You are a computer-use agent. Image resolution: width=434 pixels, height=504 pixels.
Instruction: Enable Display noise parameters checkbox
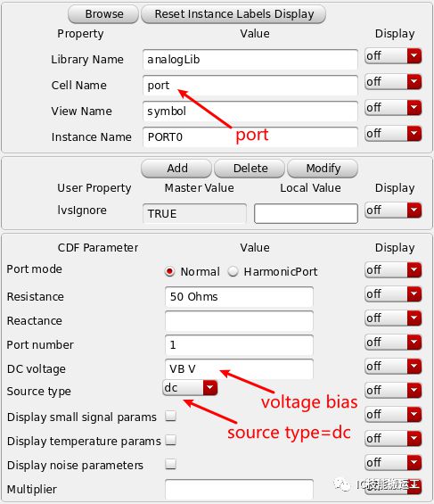coord(171,464)
